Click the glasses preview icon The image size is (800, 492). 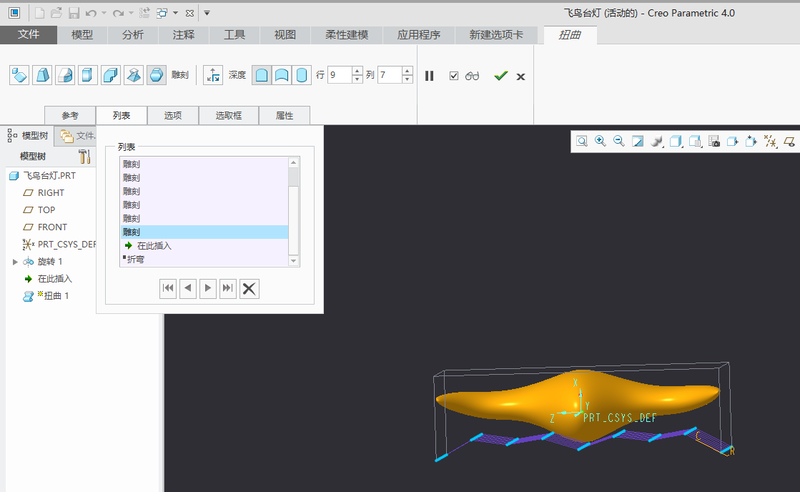tap(472, 76)
